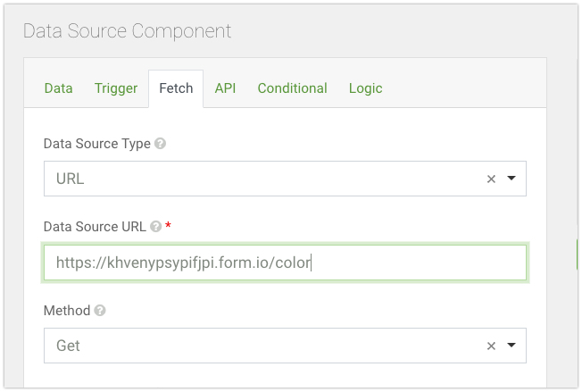Click the Data Source Type label

(97, 144)
